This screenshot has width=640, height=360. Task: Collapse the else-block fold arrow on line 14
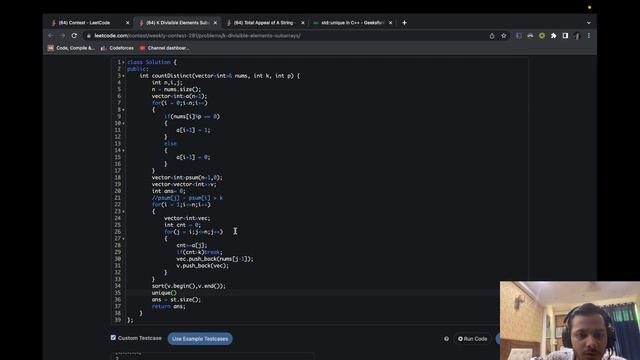click(124, 151)
